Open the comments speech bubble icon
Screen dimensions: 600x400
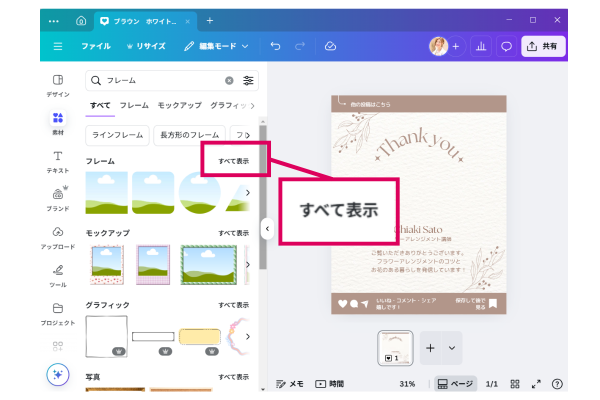(x=506, y=46)
